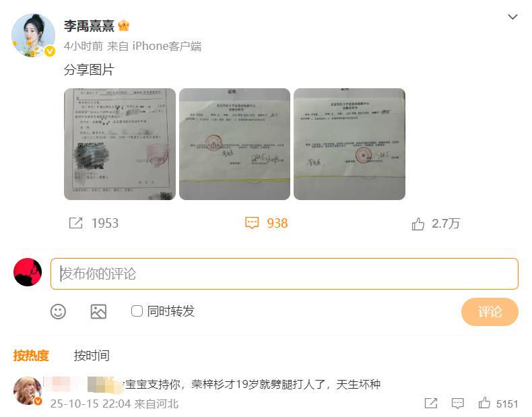Attach a picture using the image icon

pyautogui.click(x=98, y=311)
